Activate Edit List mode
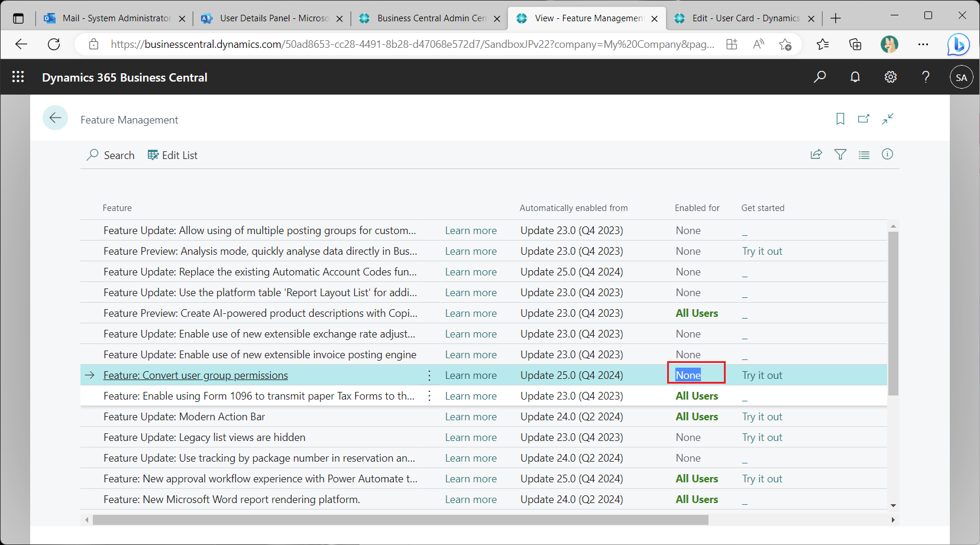Viewport: 980px width, 545px height. pyautogui.click(x=173, y=155)
